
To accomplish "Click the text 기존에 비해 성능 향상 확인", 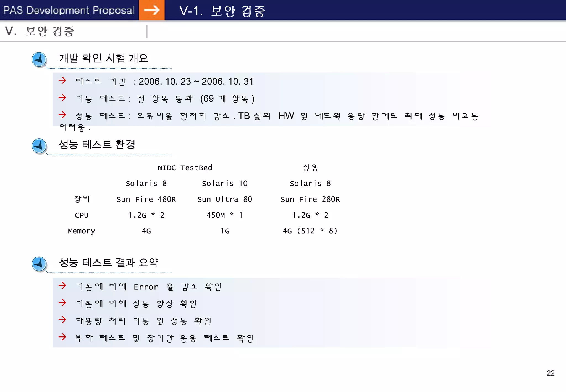I will 137,304.
